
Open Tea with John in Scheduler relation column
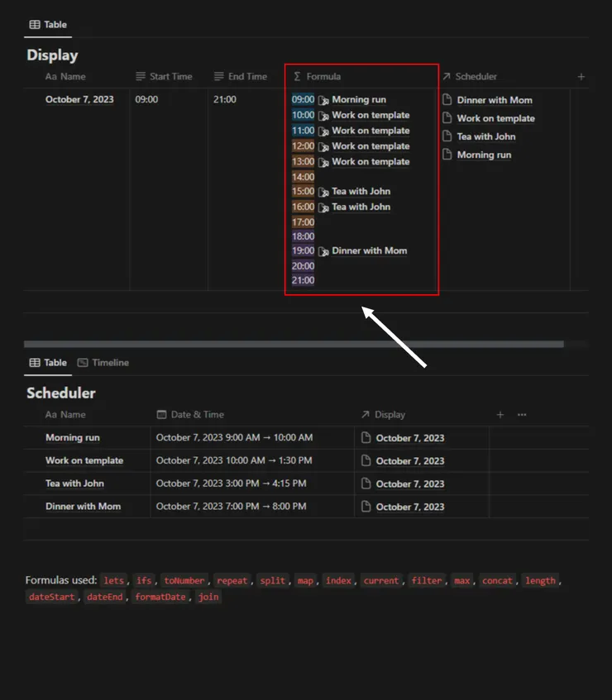click(x=486, y=137)
